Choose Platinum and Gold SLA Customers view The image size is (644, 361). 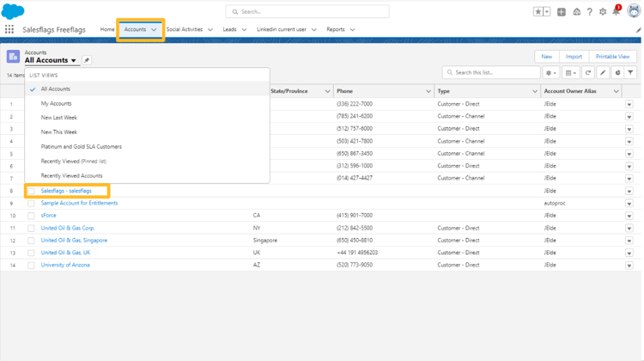pos(147,146)
